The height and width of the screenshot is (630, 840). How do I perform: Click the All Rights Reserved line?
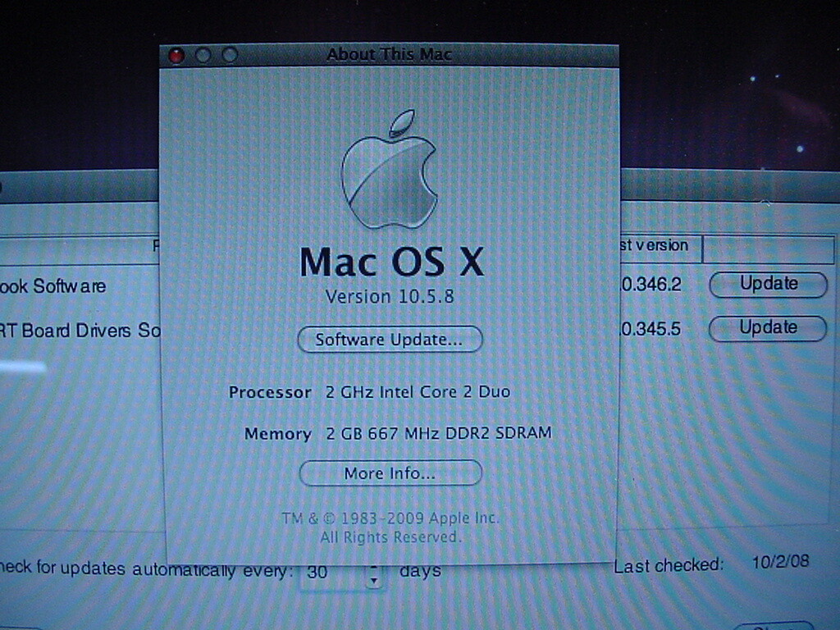tap(390, 536)
